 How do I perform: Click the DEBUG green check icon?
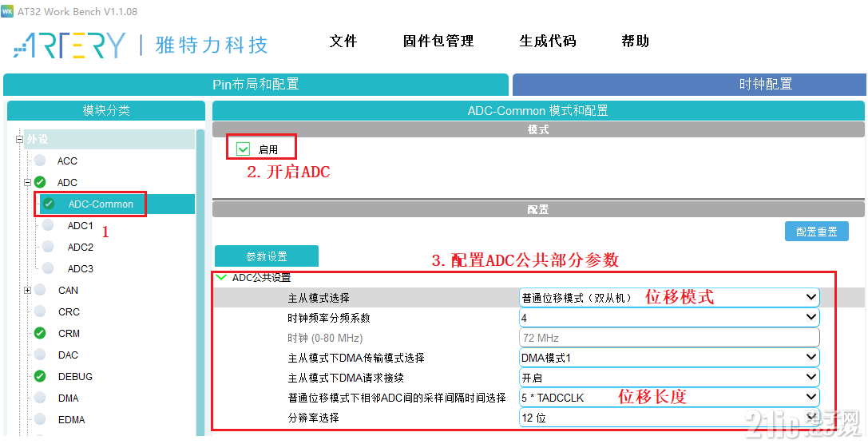(40, 376)
